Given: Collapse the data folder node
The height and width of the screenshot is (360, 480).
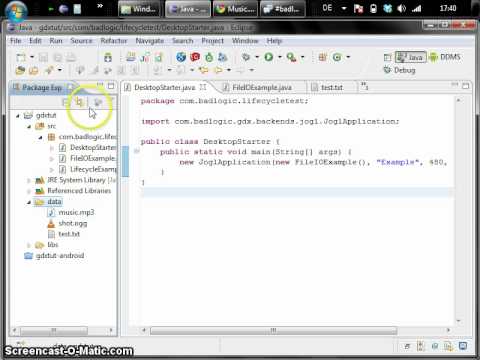Looking at the screenshot, I should (29, 202).
